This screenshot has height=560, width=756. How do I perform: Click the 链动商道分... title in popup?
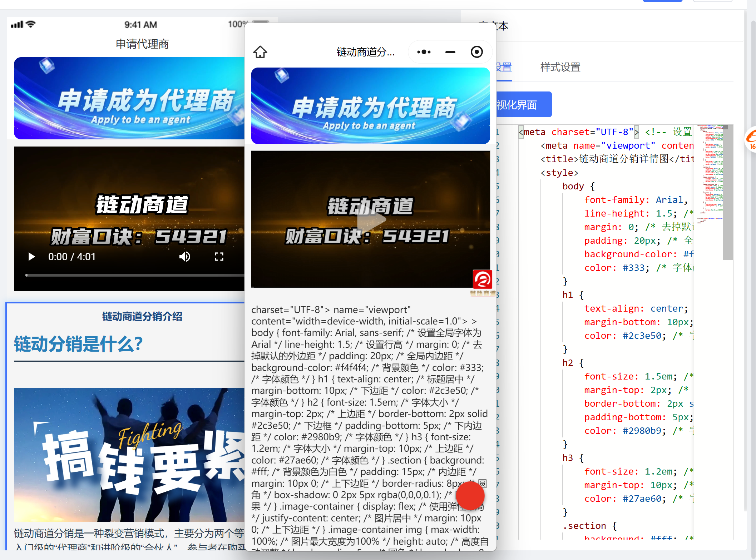point(366,52)
